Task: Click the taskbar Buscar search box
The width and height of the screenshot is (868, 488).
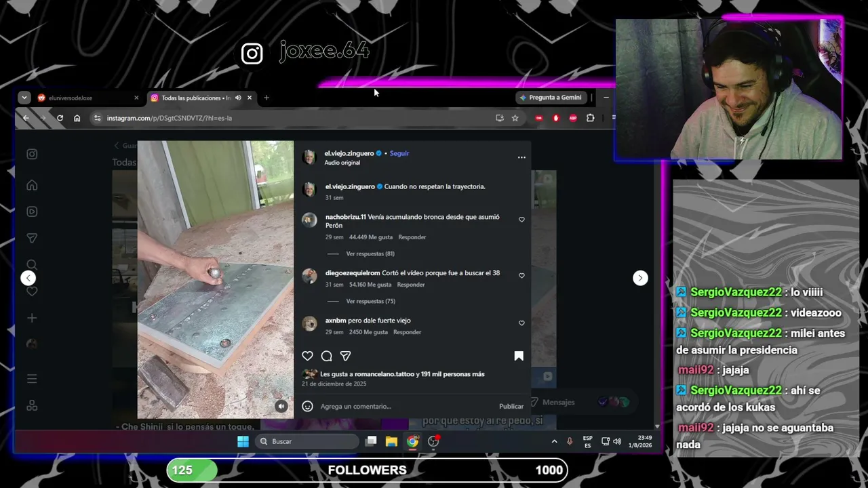Action: coord(308,441)
